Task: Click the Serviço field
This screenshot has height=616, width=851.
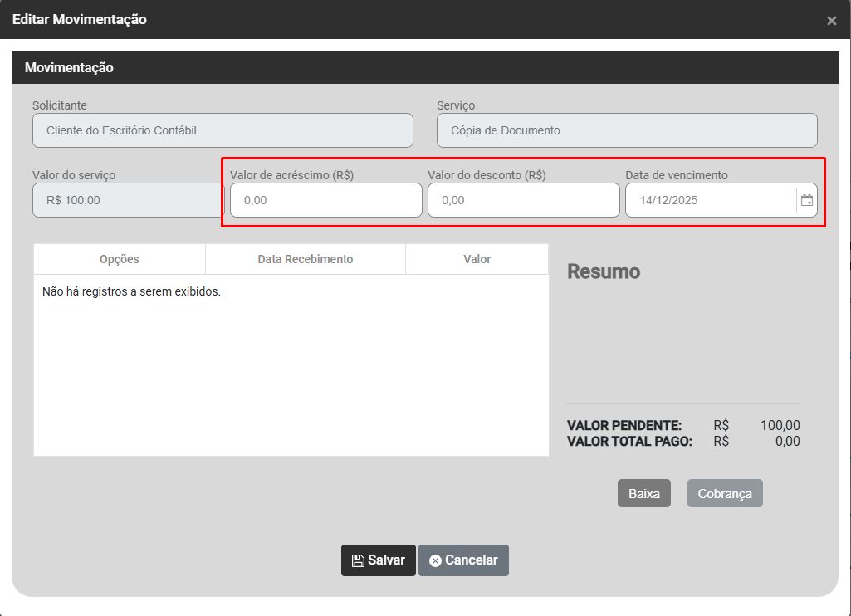Action: (x=627, y=130)
